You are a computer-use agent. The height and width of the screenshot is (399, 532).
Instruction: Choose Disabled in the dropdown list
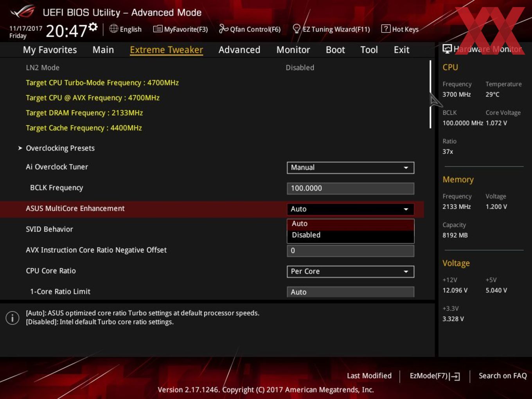tap(350, 235)
